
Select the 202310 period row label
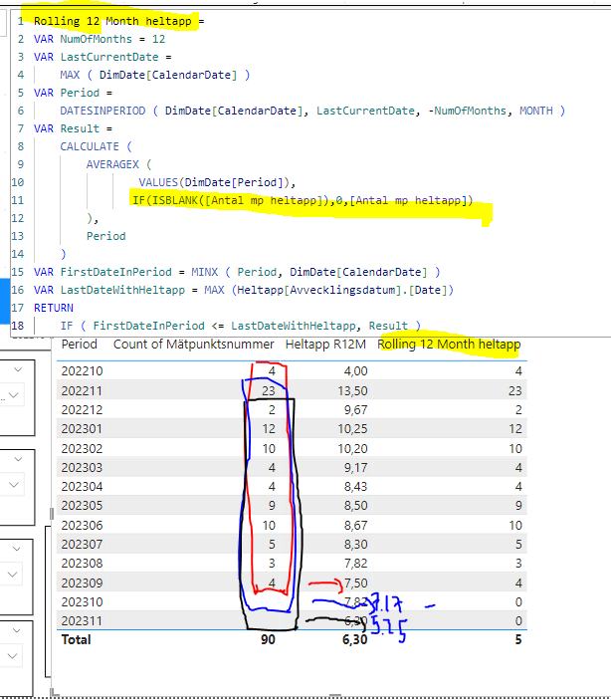(82, 601)
